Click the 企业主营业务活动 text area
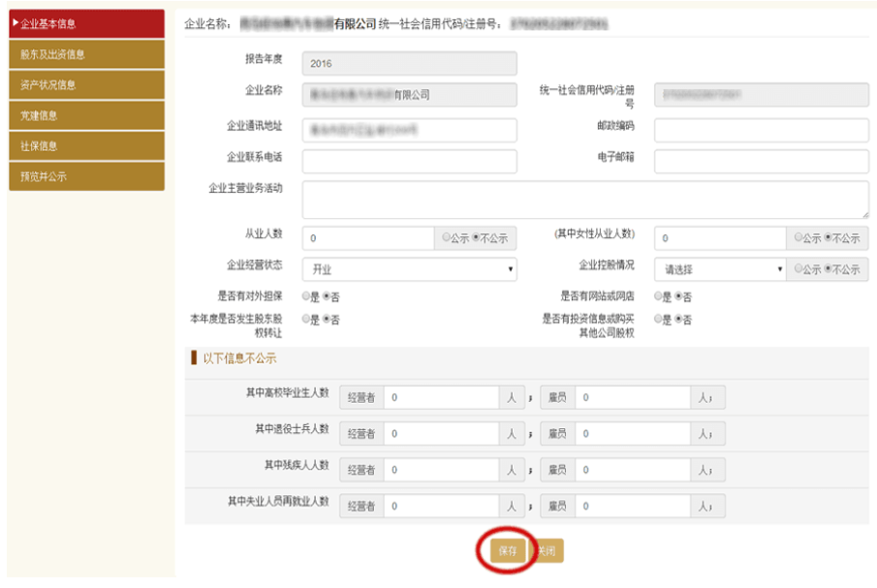 click(x=583, y=198)
